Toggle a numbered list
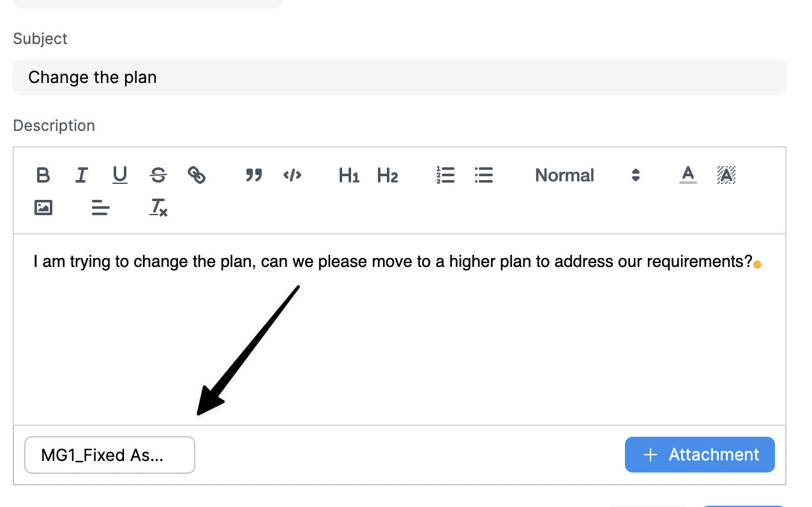 (445, 175)
